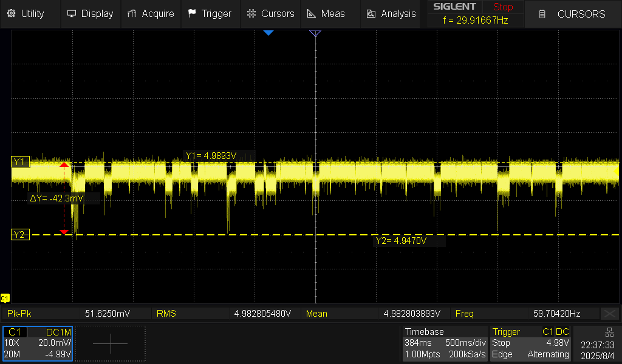Open the Trigger info box
622x364 pixels.
[x=531, y=343]
